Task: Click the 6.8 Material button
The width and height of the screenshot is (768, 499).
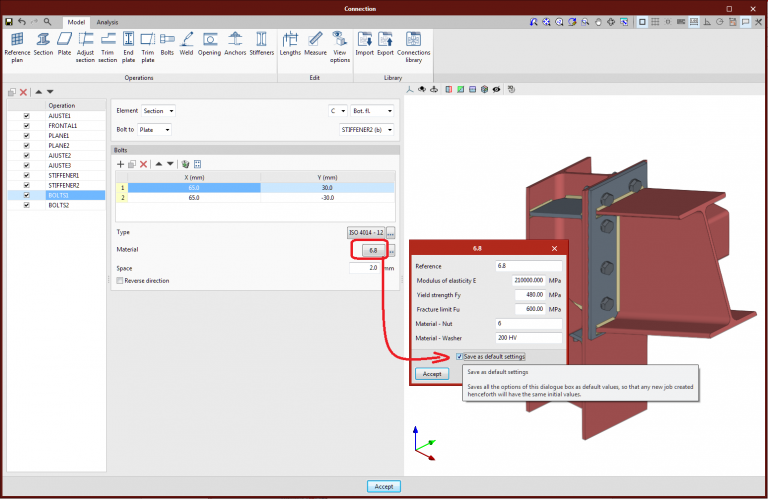Action: point(373,250)
